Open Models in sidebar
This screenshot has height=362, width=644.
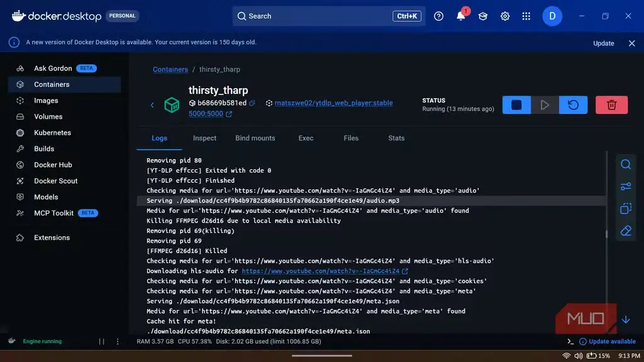click(65, 197)
